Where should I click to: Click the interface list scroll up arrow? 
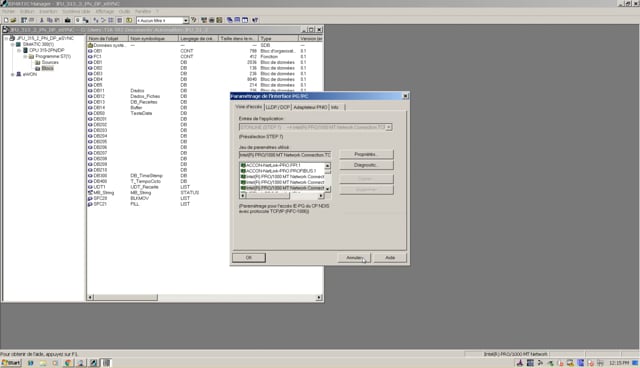[x=327, y=166]
